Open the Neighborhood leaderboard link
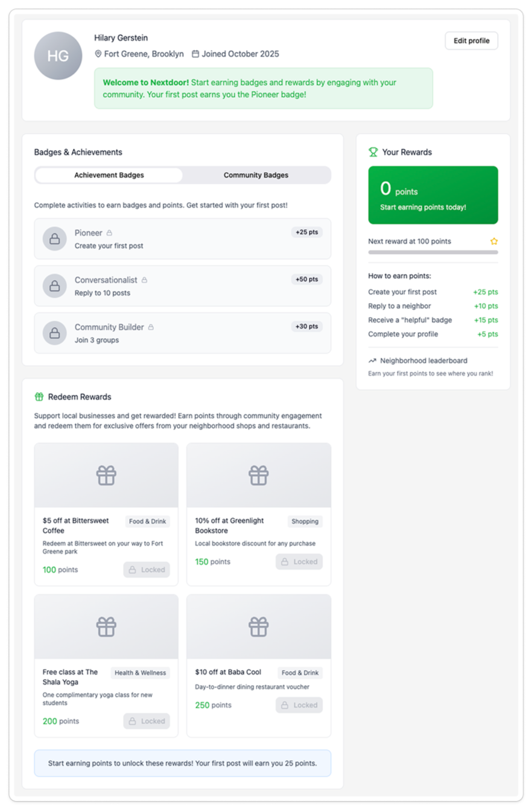The height and width of the screenshot is (810, 532). (x=423, y=361)
